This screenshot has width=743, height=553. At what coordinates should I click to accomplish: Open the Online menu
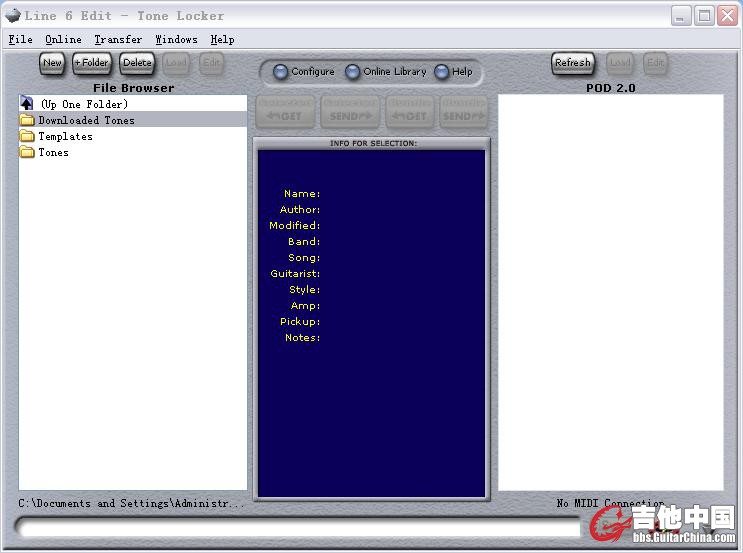[x=63, y=40]
